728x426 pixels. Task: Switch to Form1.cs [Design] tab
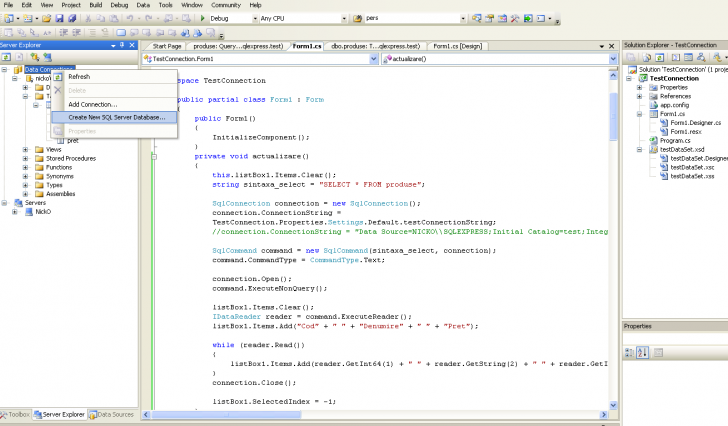click(457, 46)
